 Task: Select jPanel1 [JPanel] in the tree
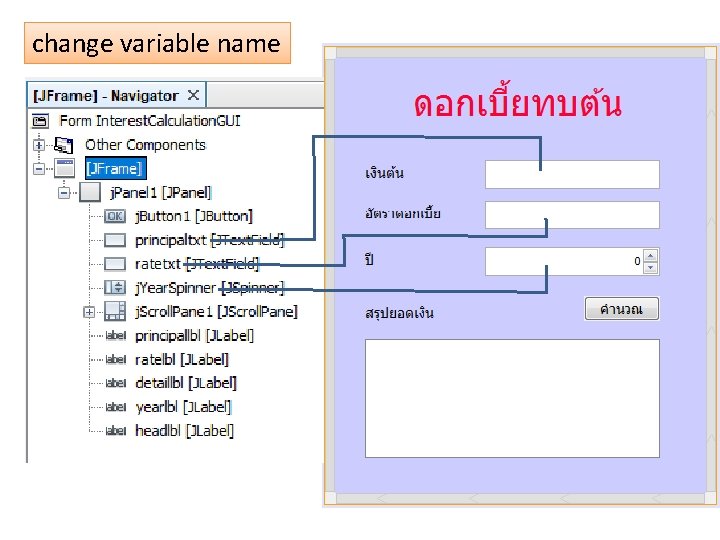[160, 192]
